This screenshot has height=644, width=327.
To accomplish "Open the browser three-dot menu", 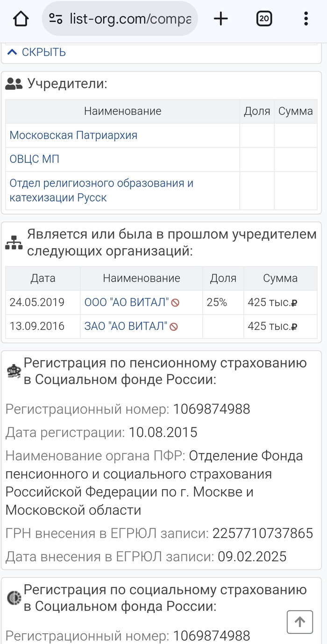I will click(306, 19).
